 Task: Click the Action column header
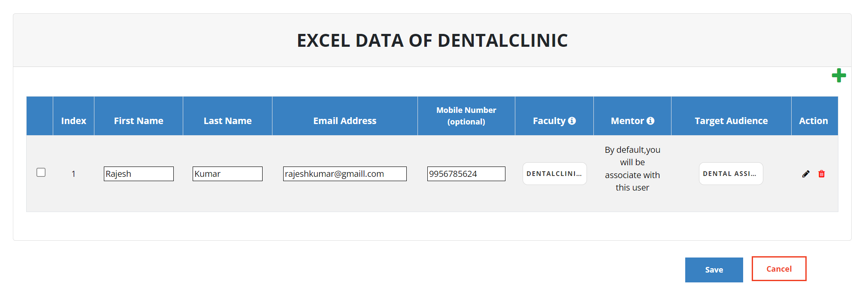point(814,121)
